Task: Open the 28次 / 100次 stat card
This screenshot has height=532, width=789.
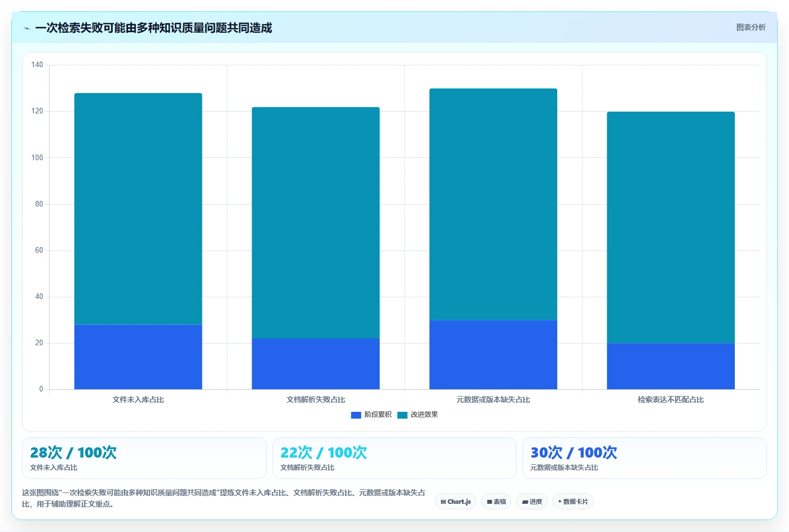Action: tap(144, 458)
